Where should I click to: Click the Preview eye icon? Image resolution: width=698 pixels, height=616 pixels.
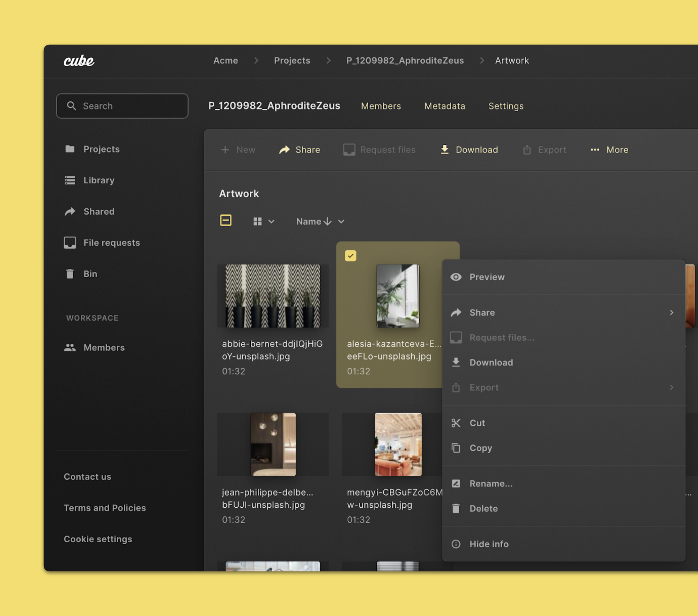point(456,277)
